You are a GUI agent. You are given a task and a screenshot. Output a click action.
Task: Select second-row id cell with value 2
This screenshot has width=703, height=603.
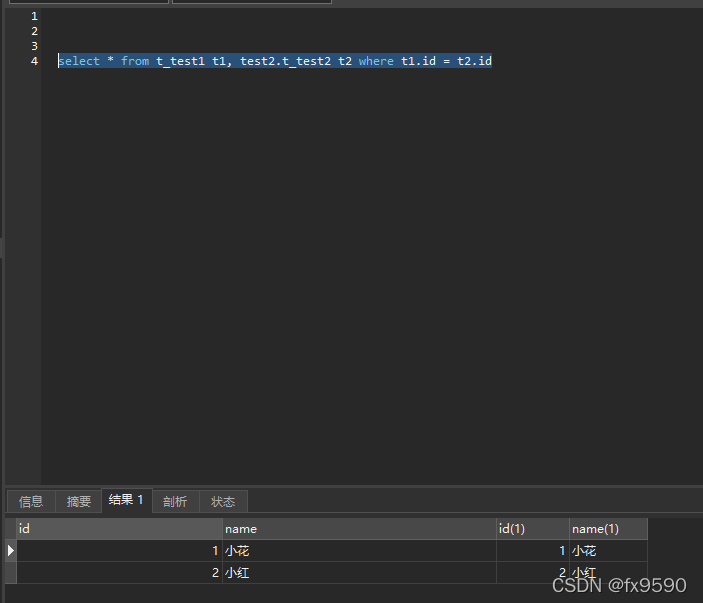click(118, 573)
